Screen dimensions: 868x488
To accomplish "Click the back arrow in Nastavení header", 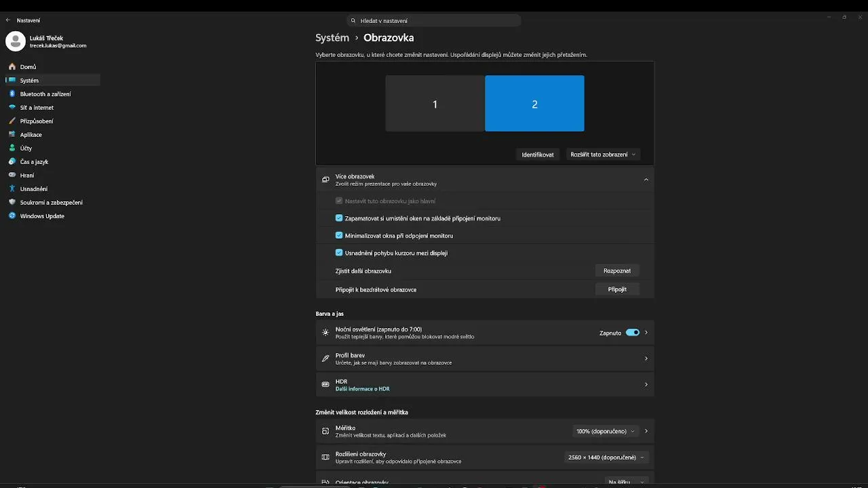I will (8, 20).
